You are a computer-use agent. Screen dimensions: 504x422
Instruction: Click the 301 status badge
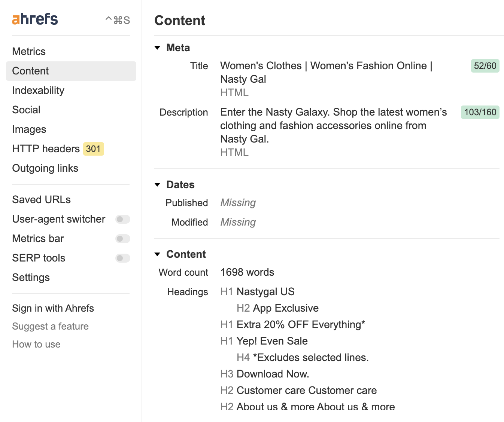[x=93, y=149]
